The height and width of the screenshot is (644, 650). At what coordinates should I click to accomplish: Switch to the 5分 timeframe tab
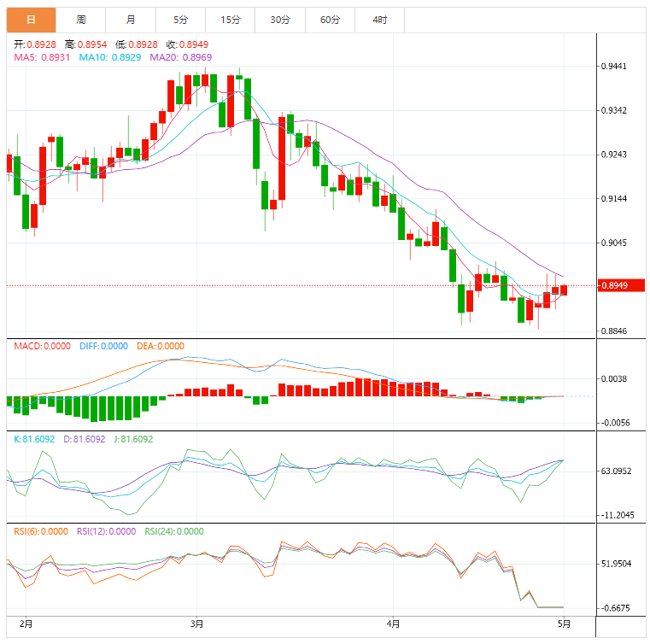pyautogui.click(x=180, y=20)
